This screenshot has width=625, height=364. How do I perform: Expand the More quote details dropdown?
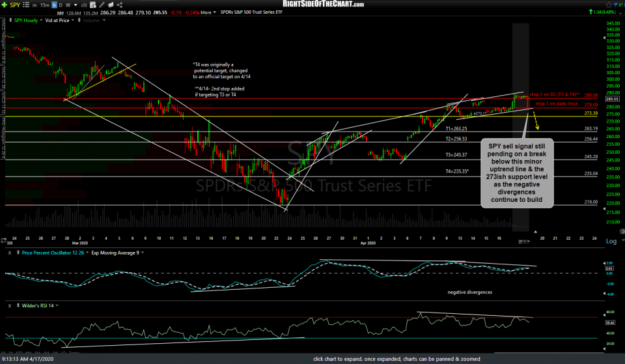208,12
